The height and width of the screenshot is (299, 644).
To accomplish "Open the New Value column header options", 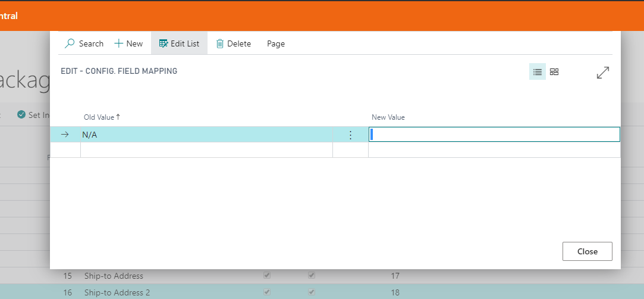I will coord(388,117).
